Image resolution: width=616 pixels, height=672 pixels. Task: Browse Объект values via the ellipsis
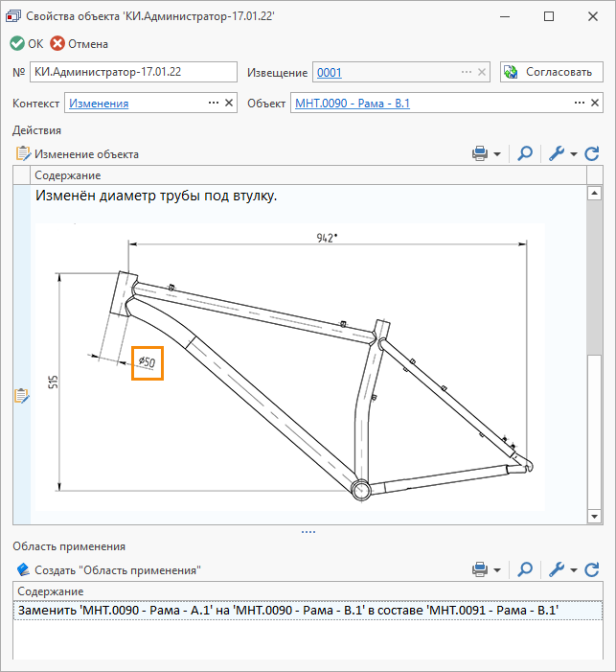[x=580, y=103]
